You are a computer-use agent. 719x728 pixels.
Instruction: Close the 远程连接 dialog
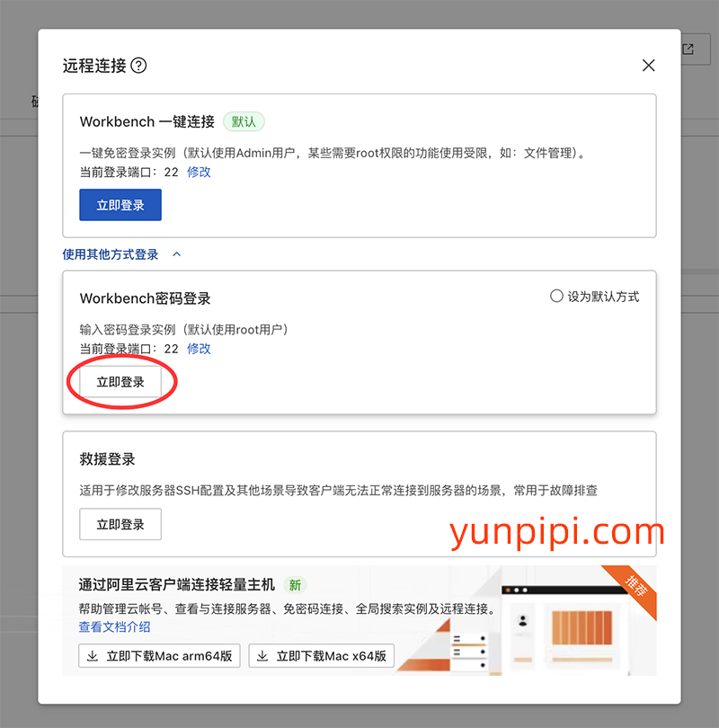(x=649, y=65)
